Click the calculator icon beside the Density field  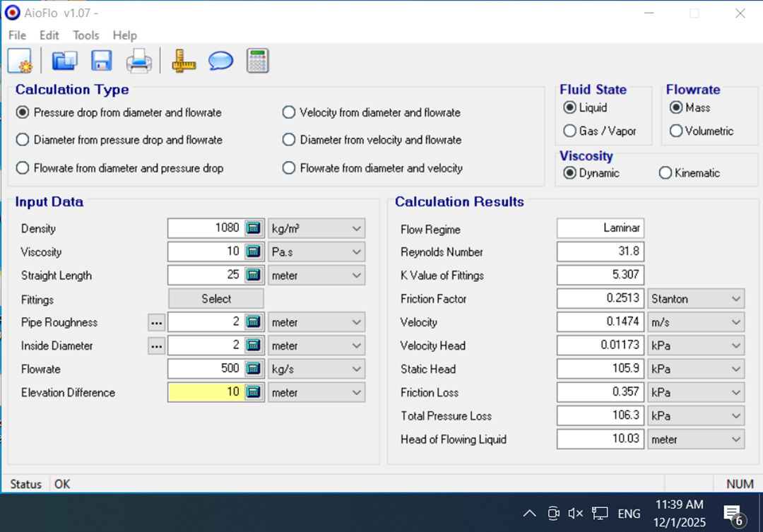(x=252, y=227)
